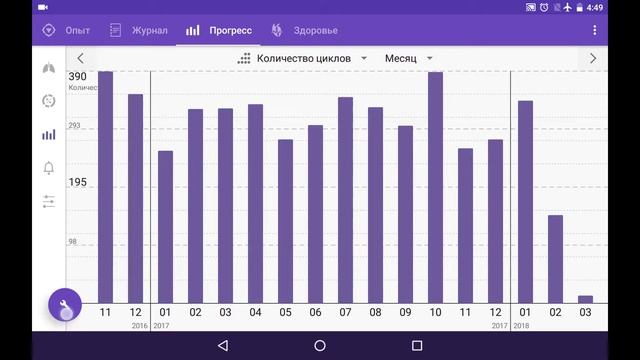The image size is (640, 360).
Task: Open the Опыт tab
Action: coord(66,30)
